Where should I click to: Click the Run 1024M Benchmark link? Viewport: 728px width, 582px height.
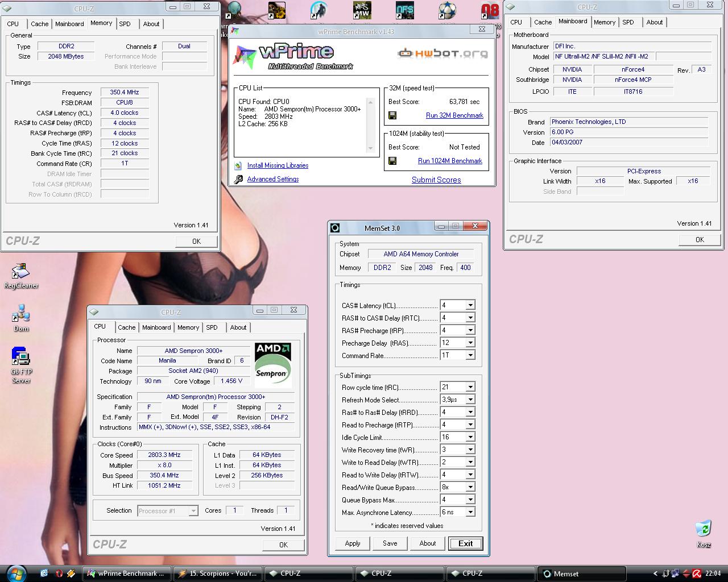click(450, 161)
